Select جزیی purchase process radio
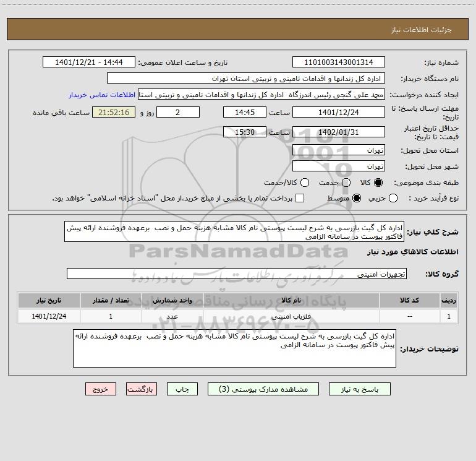The height and width of the screenshot is (461, 476). tap(411, 198)
